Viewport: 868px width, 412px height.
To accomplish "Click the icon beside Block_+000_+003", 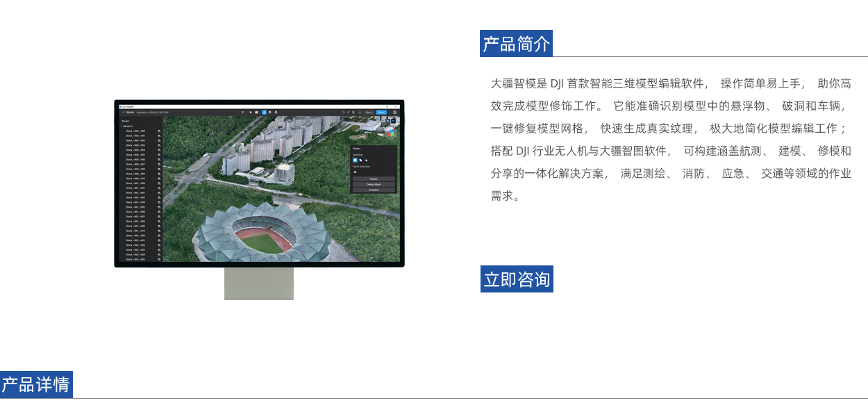I will tap(159, 145).
